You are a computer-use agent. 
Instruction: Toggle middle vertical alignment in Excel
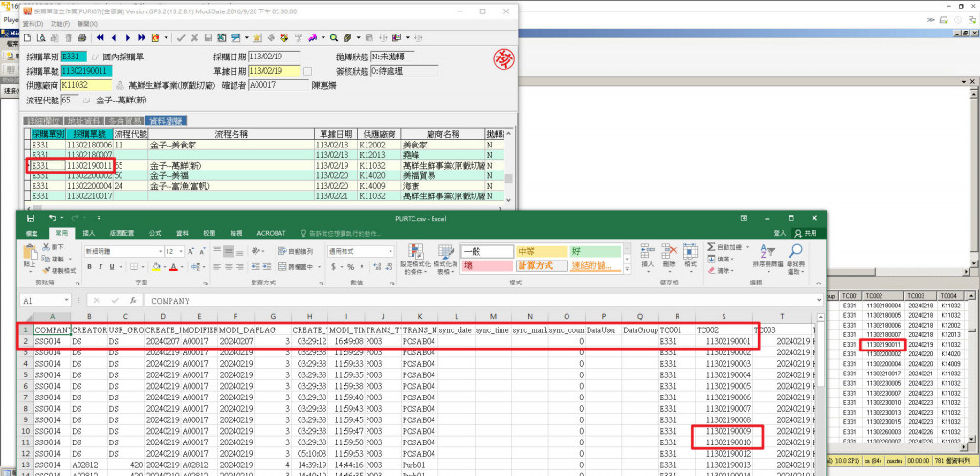point(229,252)
